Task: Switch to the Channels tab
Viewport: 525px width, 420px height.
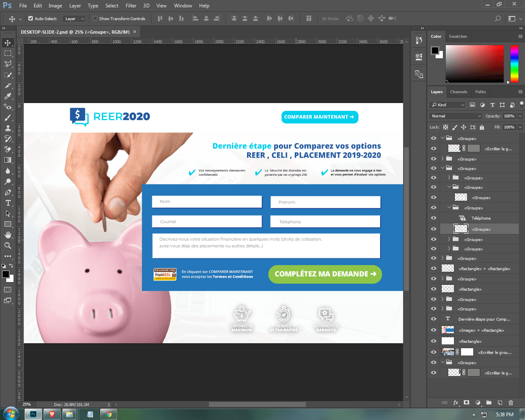Action: [x=459, y=92]
